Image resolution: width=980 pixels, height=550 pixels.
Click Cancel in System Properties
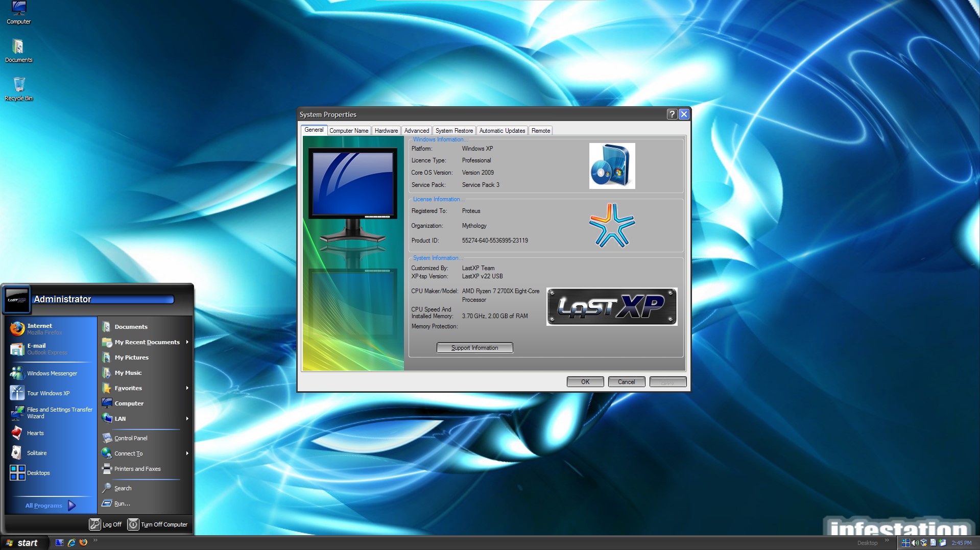[627, 382]
